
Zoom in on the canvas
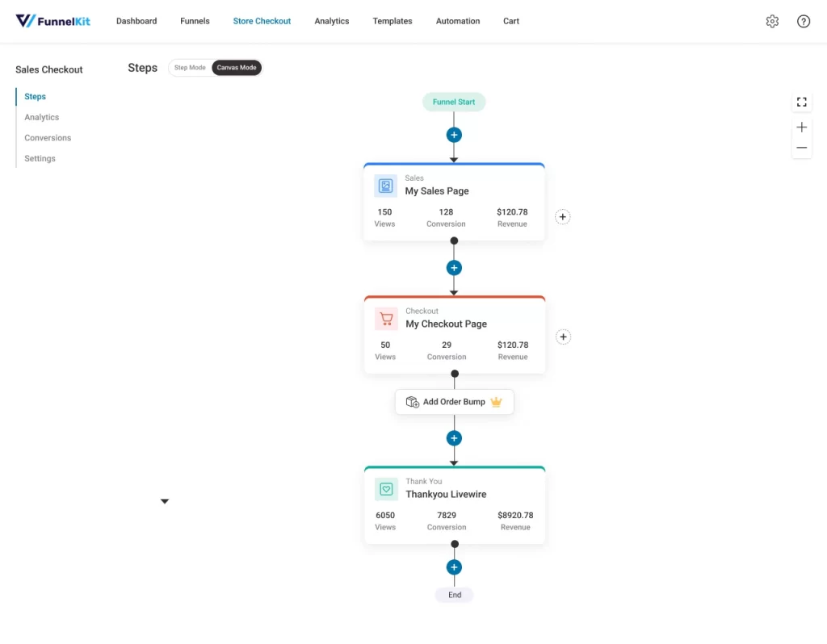801,127
